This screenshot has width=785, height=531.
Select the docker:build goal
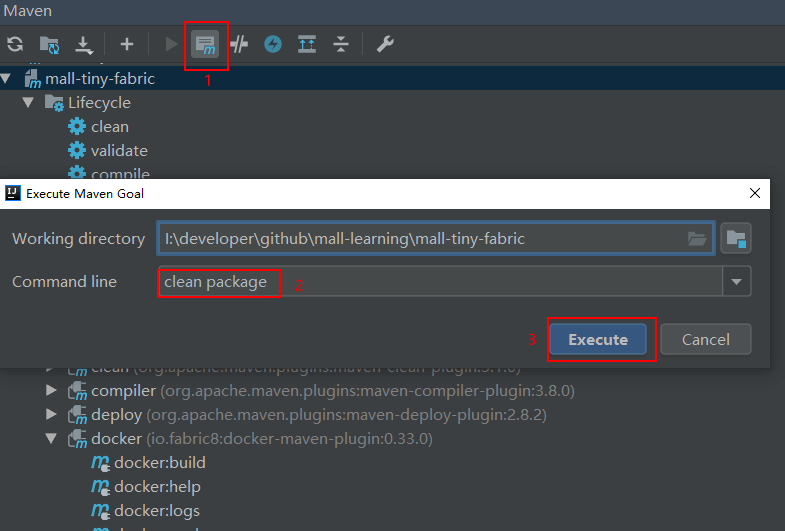pos(159,462)
